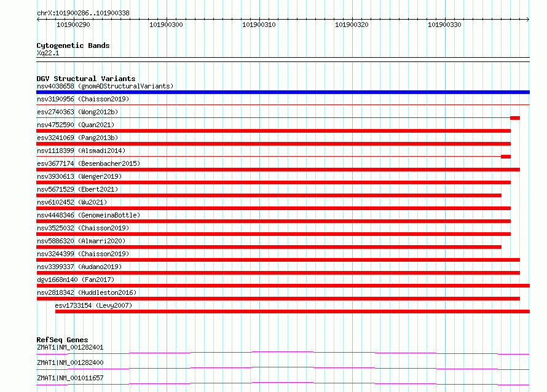Click the ZMAT1|NM_001282401 gene label
The image size is (547, 392).
tap(70, 347)
